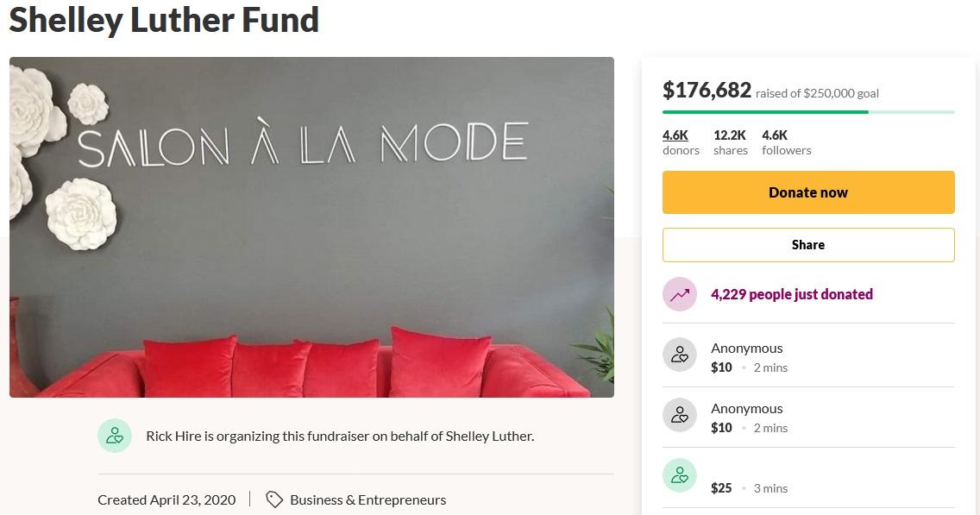This screenshot has height=515, width=980.
Task: Click the purple trending arrow icon
Action: pyautogui.click(x=679, y=294)
